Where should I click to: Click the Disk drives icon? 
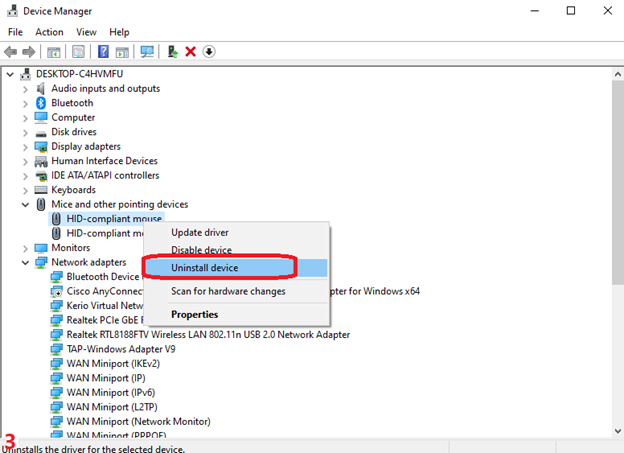pos(41,134)
